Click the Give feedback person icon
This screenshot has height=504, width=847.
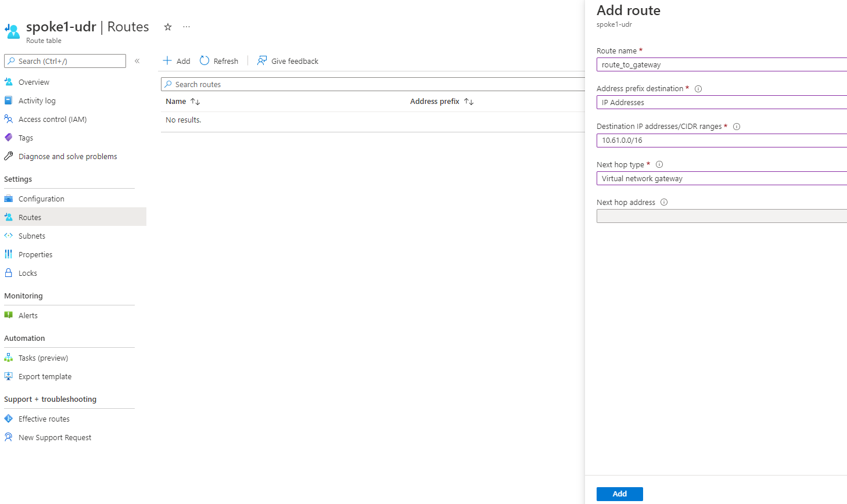(262, 60)
